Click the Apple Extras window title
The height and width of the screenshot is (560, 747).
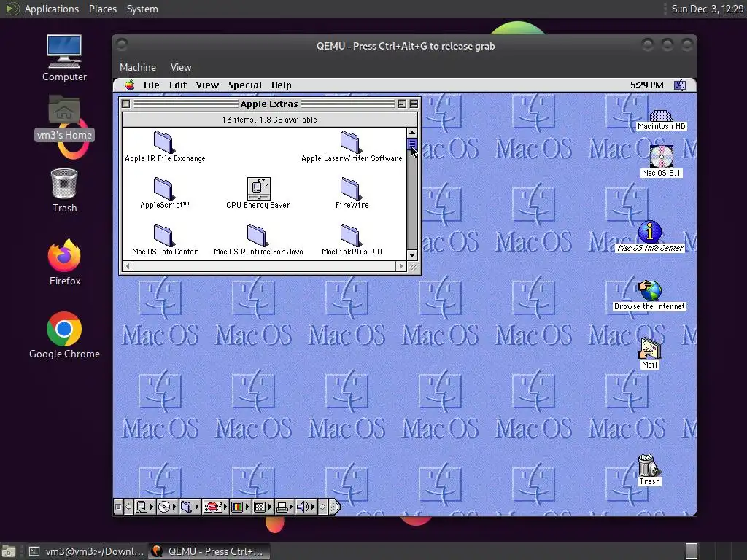pos(269,104)
